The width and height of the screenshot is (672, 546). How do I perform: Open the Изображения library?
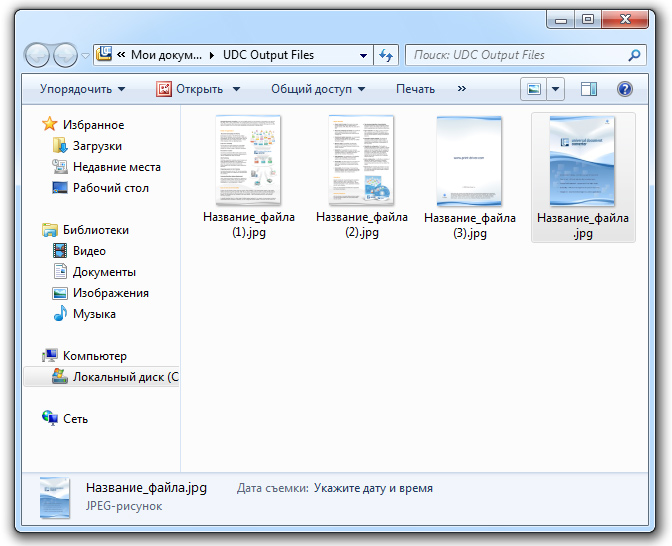coord(111,293)
